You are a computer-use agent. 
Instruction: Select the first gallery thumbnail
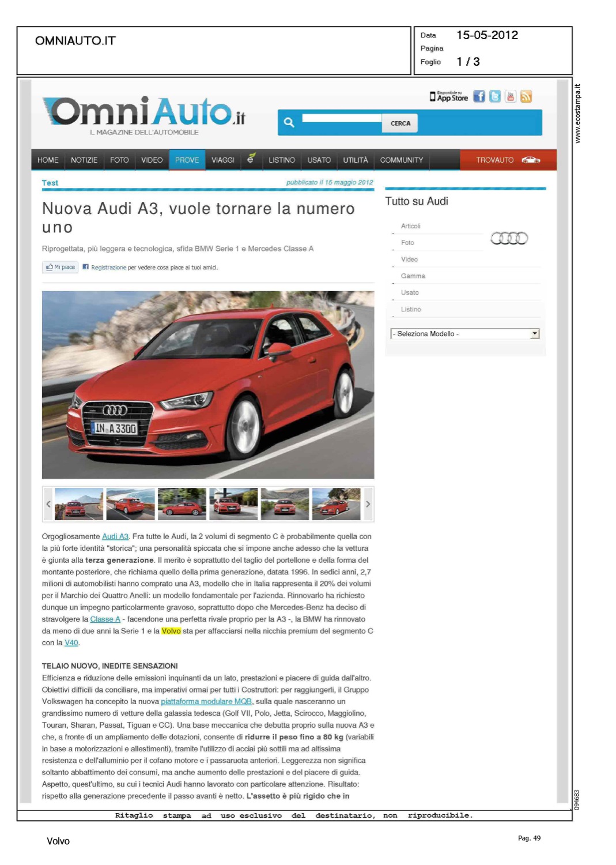(x=78, y=504)
